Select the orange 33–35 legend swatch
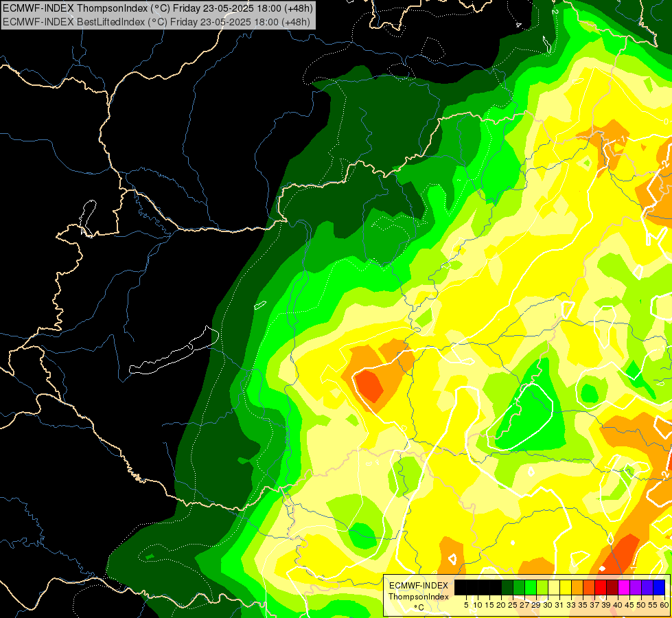The height and width of the screenshot is (618, 672). click(577, 587)
